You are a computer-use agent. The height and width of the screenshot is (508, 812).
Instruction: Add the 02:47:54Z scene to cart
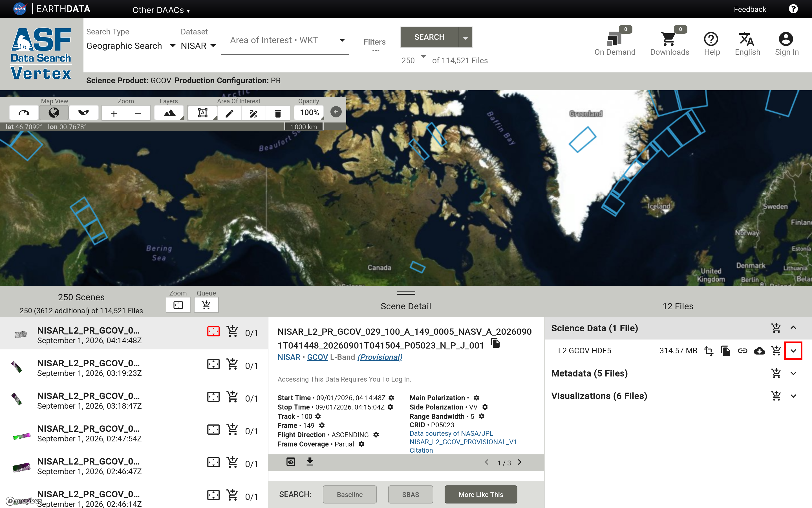(x=232, y=430)
